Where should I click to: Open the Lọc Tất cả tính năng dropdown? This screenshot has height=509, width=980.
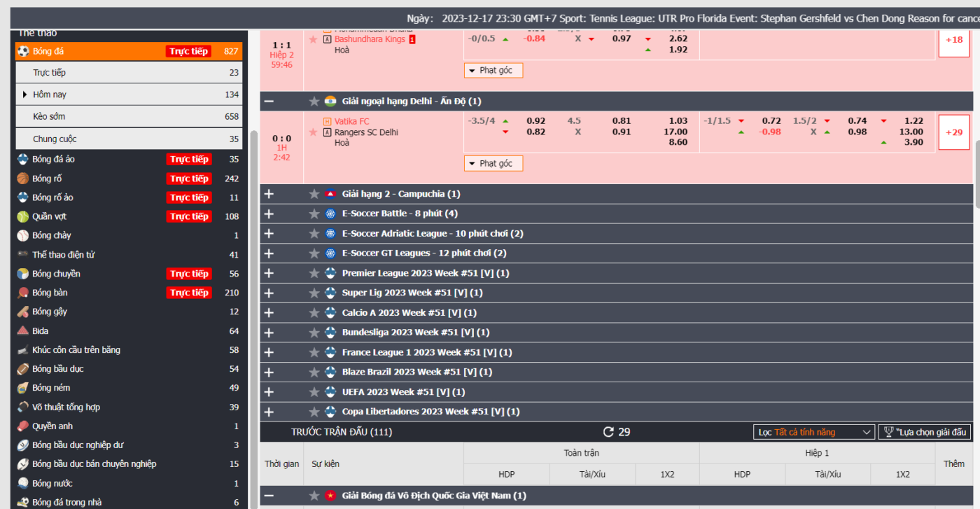(x=814, y=432)
